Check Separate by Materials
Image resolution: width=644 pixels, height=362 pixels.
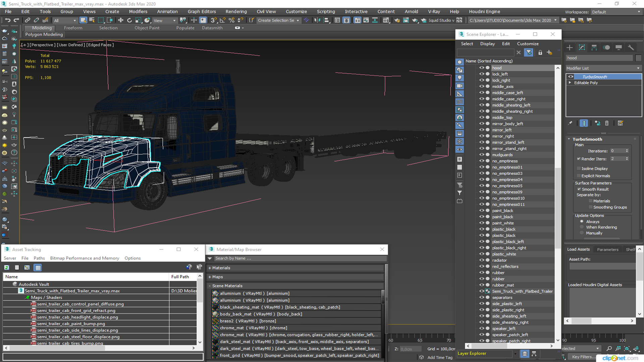(x=590, y=201)
